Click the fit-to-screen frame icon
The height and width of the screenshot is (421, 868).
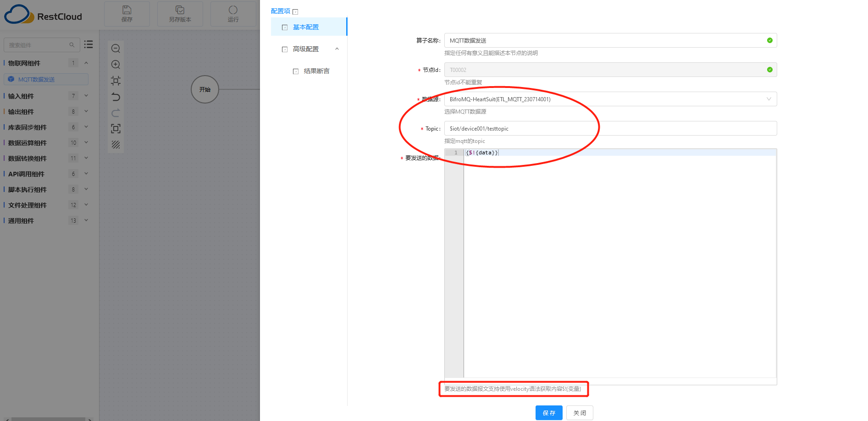pyautogui.click(x=116, y=129)
